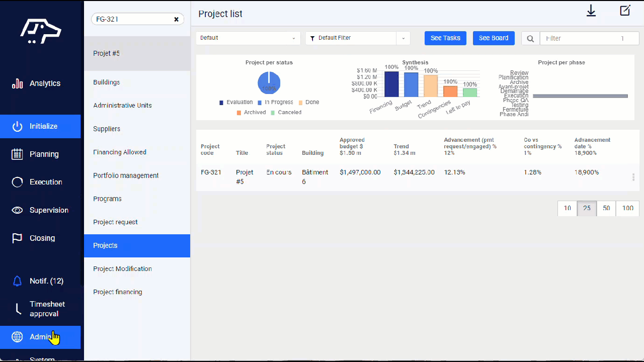This screenshot has width=644, height=362.
Task: Click the Analytics bar chart icon
Action: click(17, 83)
